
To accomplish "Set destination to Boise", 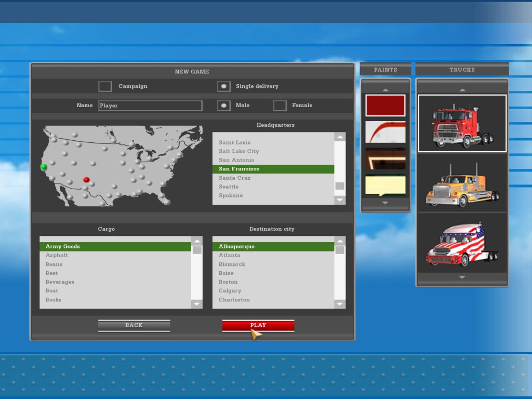I will pyautogui.click(x=273, y=273).
